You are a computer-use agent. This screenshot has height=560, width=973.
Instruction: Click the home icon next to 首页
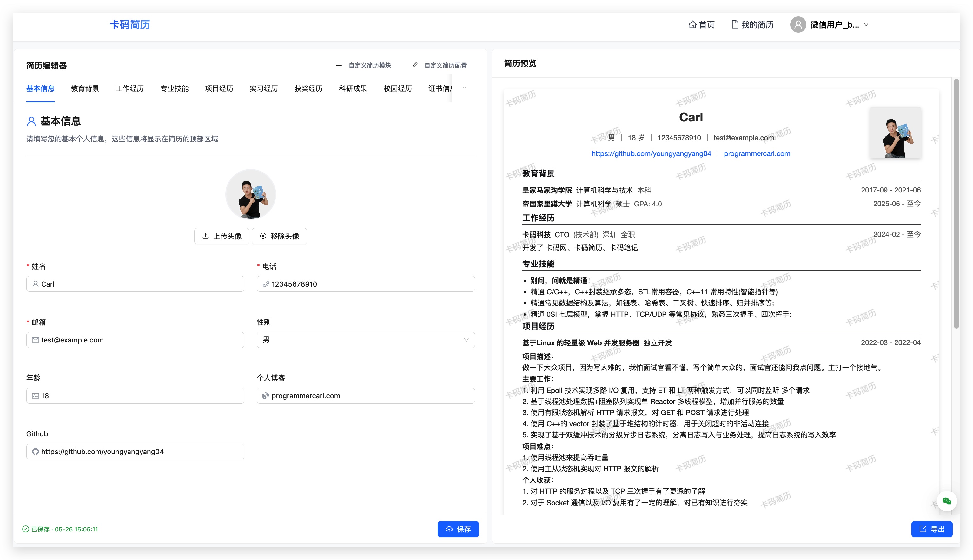pos(693,24)
